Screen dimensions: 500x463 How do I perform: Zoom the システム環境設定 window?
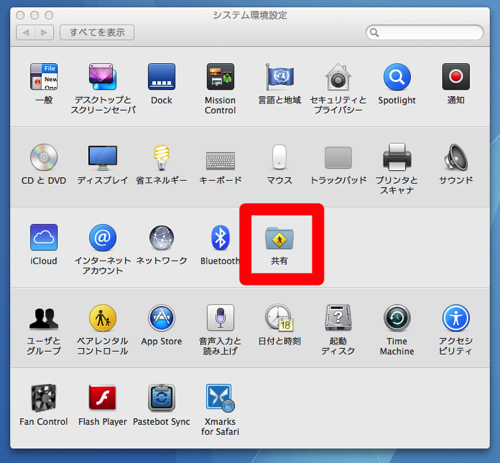point(49,15)
